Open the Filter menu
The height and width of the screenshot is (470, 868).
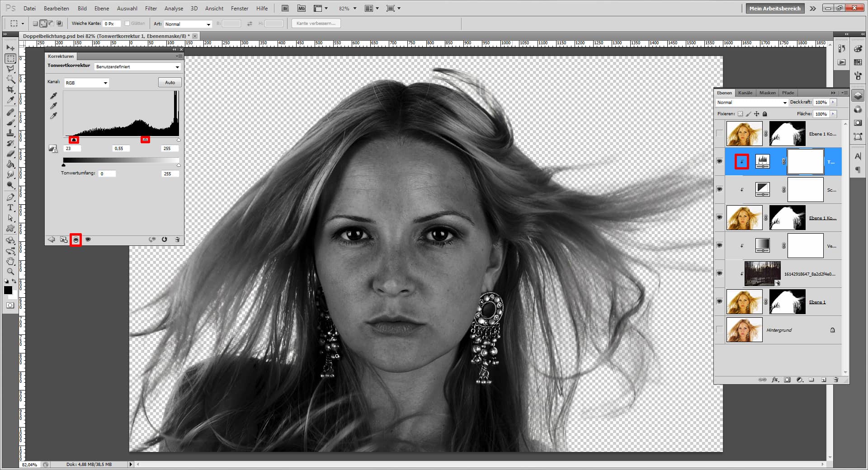(x=151, y=8)
